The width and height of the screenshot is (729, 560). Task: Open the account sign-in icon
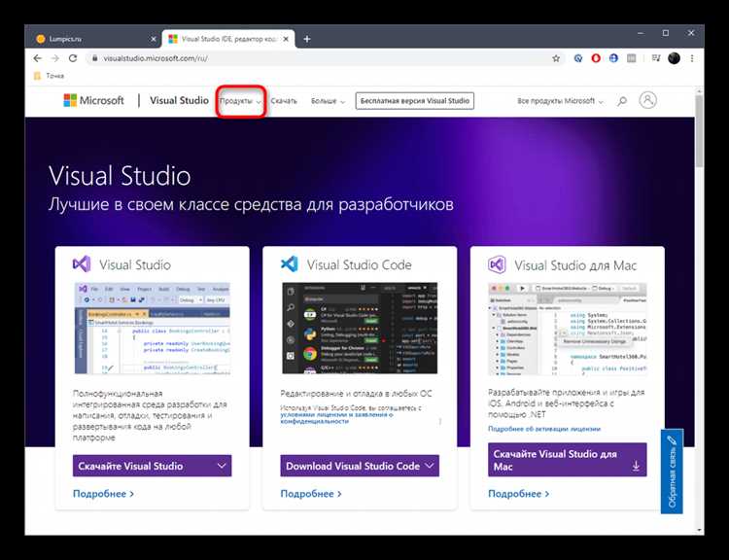(x=647, y=100)
